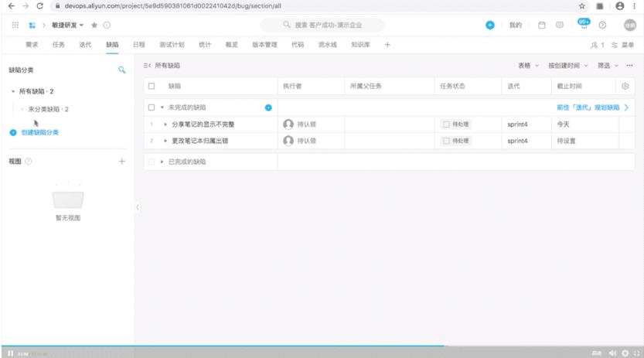Check the 未完成的缺陷 group checkbox
This screenshot has width=644, height=358.
152,107
